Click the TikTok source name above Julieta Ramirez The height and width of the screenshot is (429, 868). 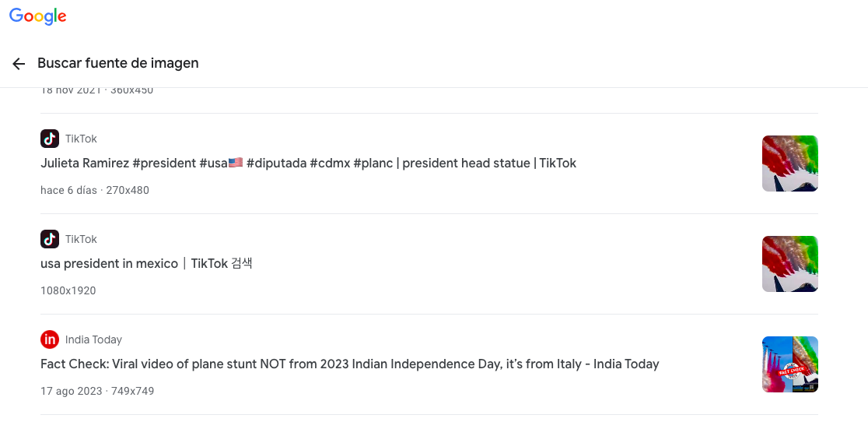81,139
